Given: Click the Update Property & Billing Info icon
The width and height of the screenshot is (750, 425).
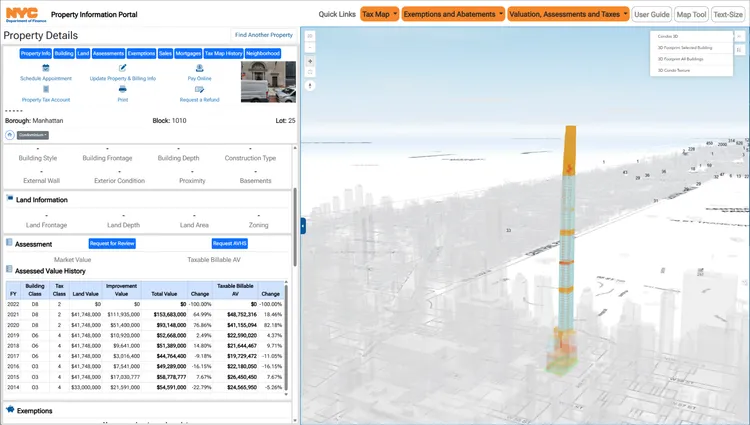Looking at the screenshot, I should (122, 68).
